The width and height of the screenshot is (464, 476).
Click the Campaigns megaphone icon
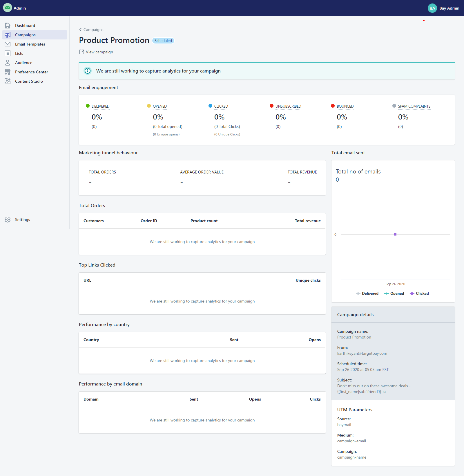8,35
